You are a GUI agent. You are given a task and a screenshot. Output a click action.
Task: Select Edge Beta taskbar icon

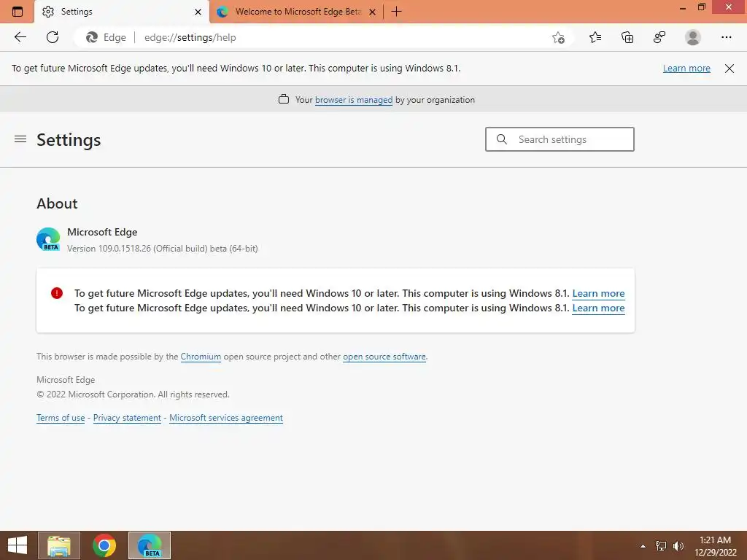150,545
